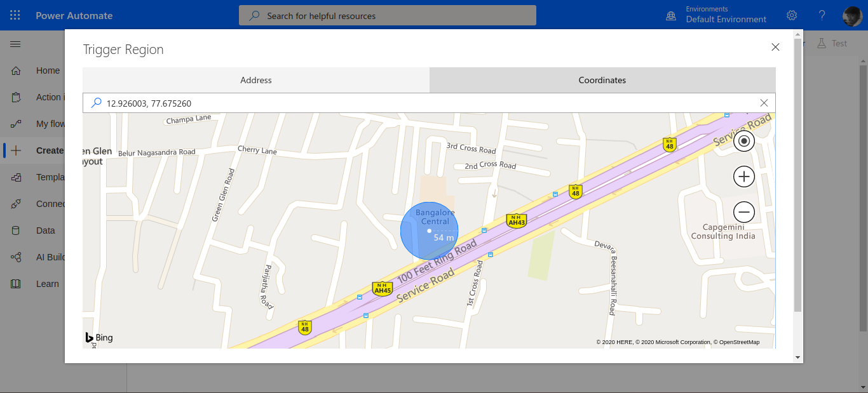Click the Power Automate title link
Image resolution: width=868 pixels, height=393 pixels.
click(74, 15)
